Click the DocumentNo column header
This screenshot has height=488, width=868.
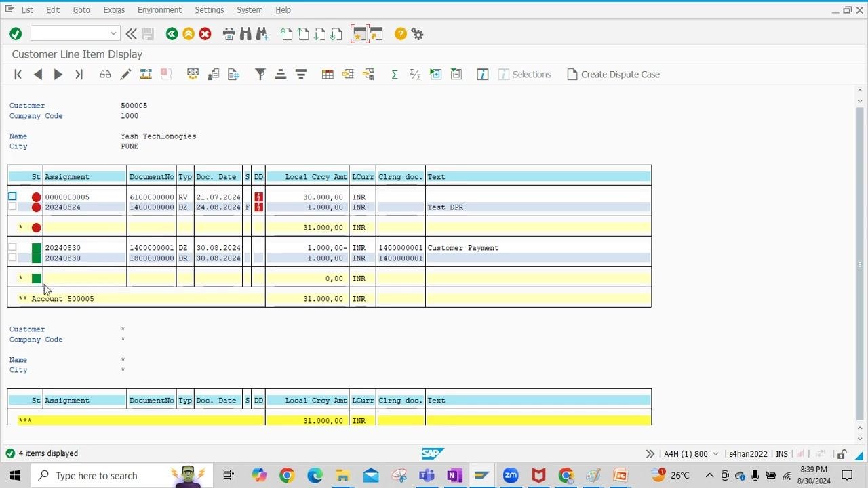click(151, 177)
